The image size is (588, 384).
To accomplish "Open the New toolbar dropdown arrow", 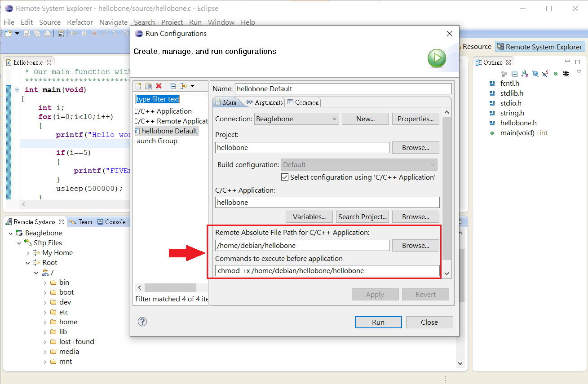I will 17,33.
